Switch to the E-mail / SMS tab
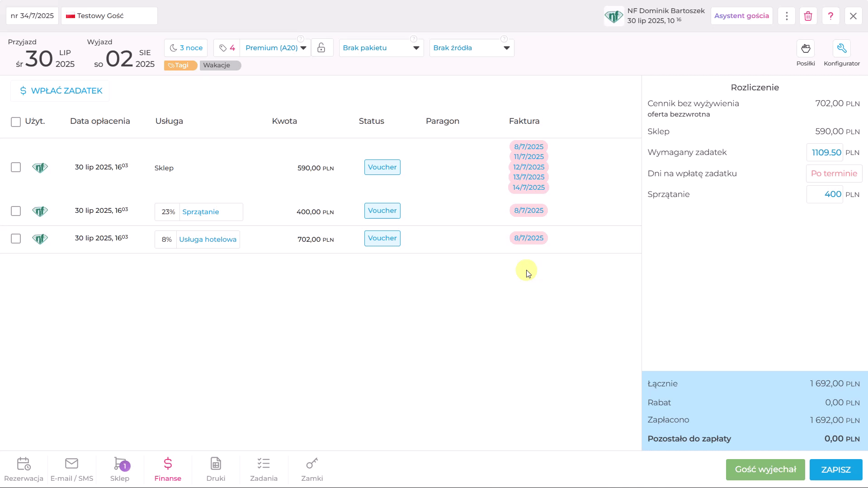 click(72, 469)
